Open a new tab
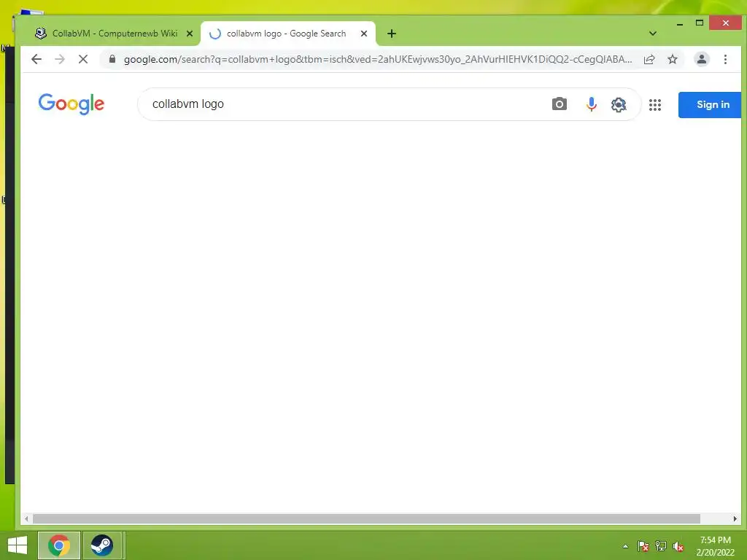Image resolution: width=747 pixels, height=560 pixels. click(x=392, y=34)
